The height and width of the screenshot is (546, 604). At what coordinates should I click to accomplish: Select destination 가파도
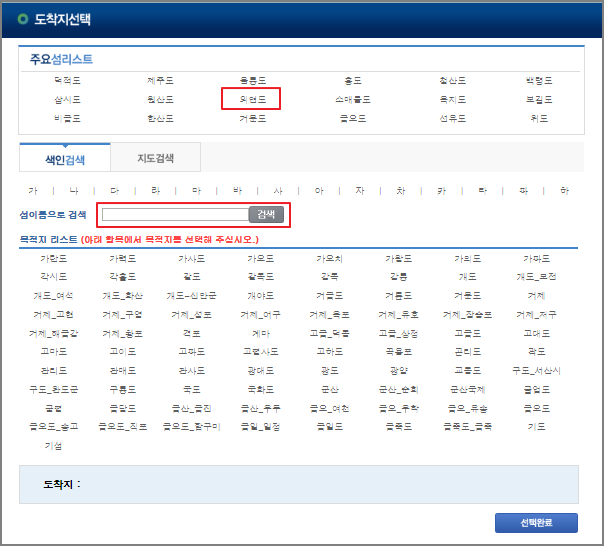point(537,258)
